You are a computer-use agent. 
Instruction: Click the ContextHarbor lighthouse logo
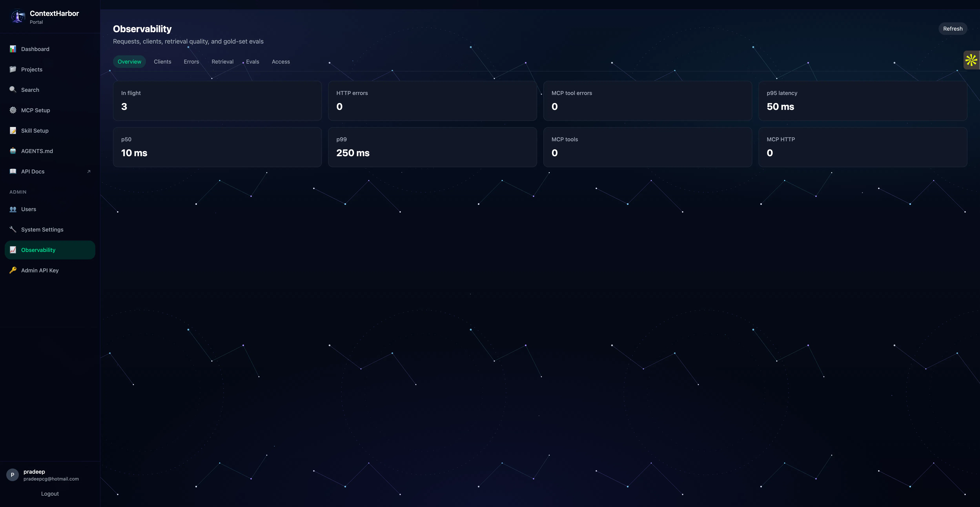point(17,17)
